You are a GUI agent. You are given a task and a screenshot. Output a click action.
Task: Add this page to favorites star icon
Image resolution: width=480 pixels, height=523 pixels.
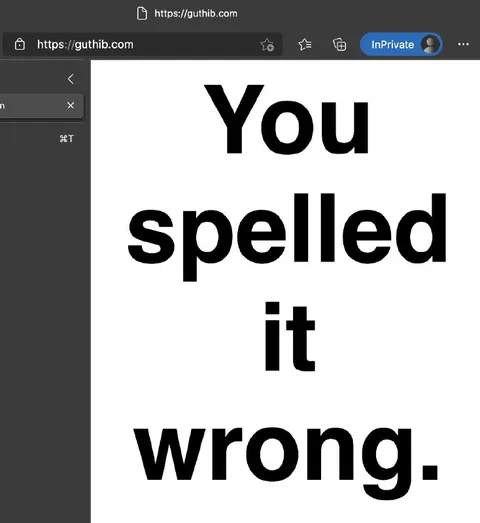coord(267,45)
